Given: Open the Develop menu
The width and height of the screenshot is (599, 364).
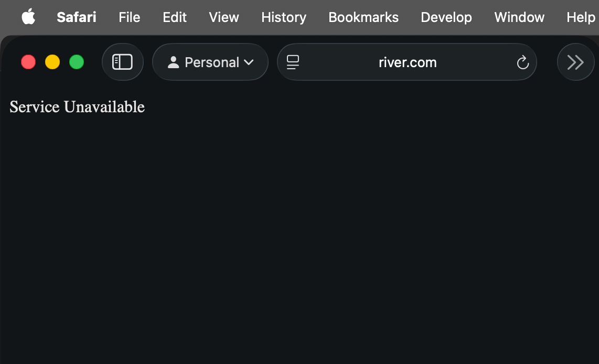Looking at the screenshot, I should pyautogui.click(x=446, y=17).
